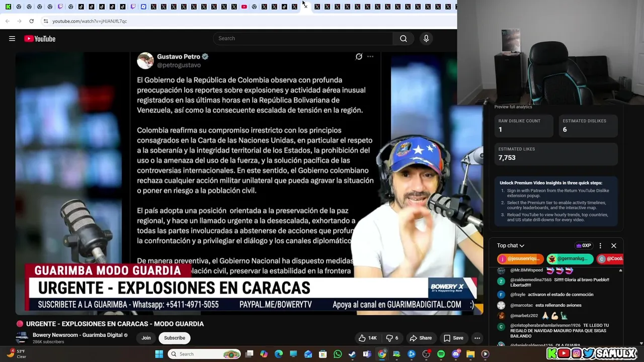Image resolution: width=644 pixels, height=362 pixels.
Task: Switch to the YouTube-icon browser tab
Action: (244, 7)
